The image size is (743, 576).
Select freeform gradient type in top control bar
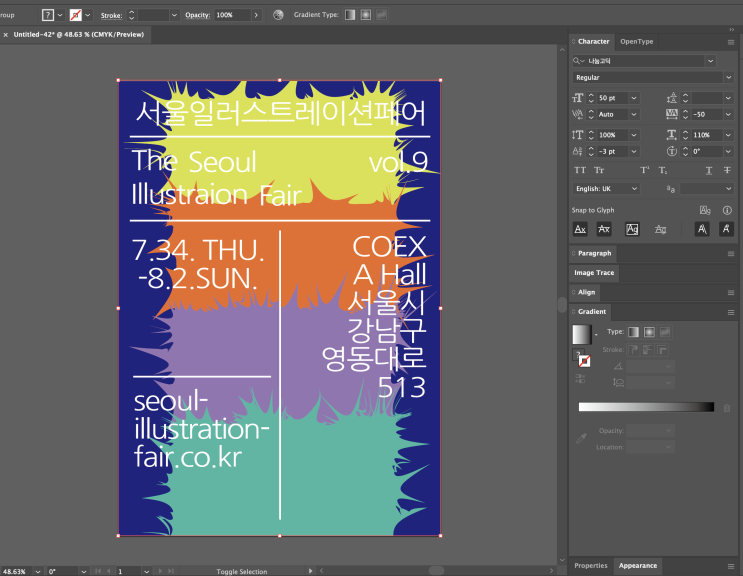coord(381,15)
